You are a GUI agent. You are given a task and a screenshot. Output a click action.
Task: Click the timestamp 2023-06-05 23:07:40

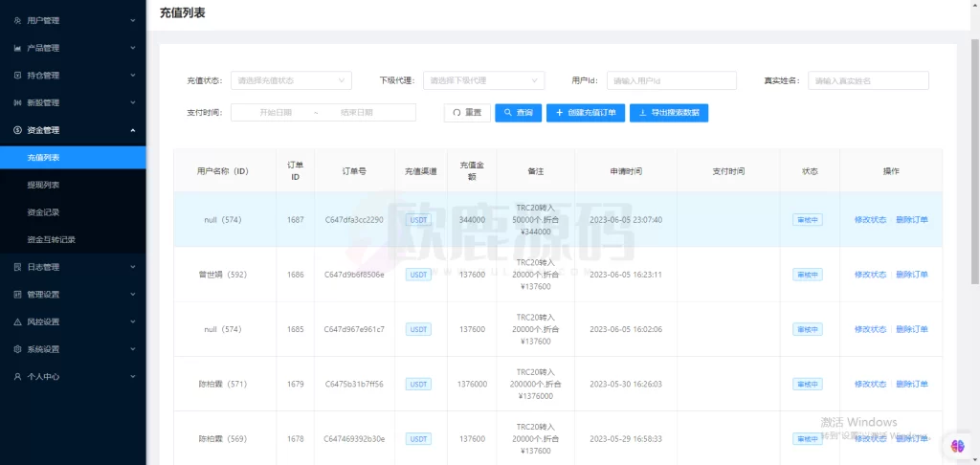[x=626, y=220]
